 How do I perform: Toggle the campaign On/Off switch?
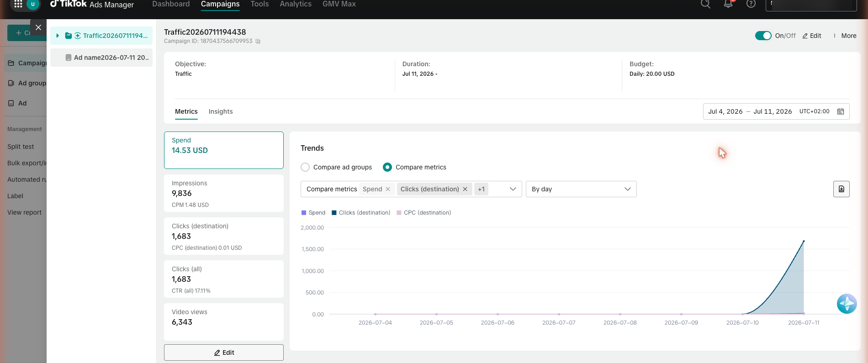(x=763, y=36)
